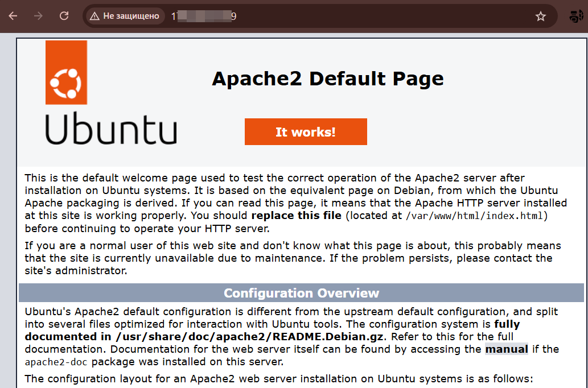
Task: Click the orange "It works!" banner
Action: (x=306, y=132)
